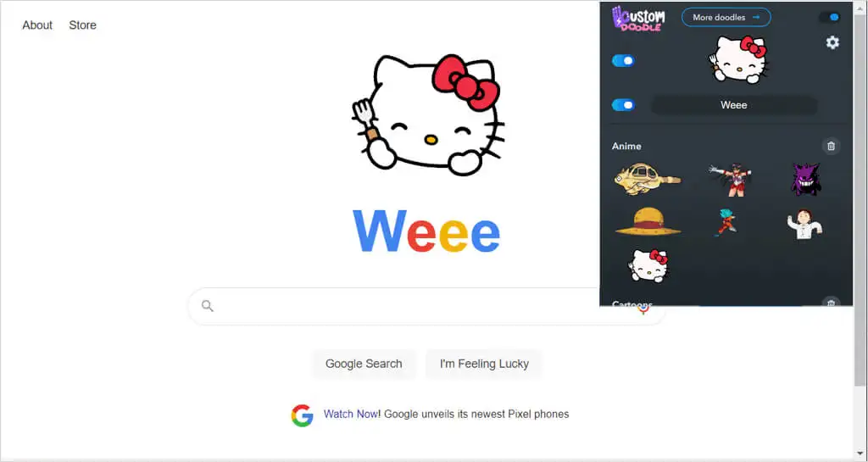The image size is (868, 462).
Task: Choose the blue-haired Goku doodle
Action: pyautogui.click(x=726, y=222)
